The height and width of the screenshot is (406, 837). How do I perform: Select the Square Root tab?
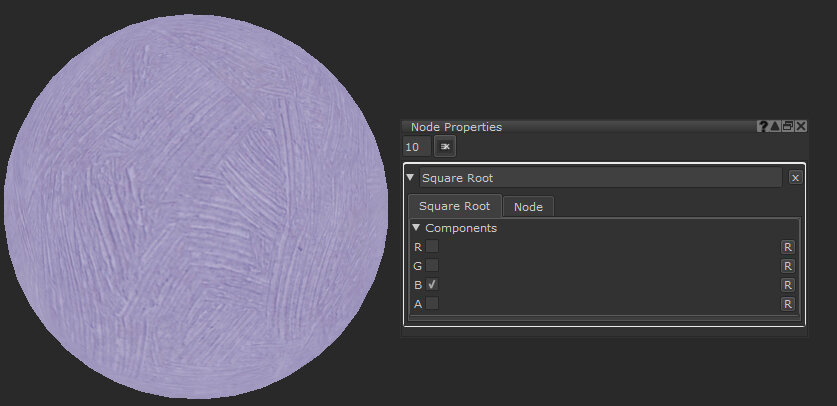click(454, 207)
